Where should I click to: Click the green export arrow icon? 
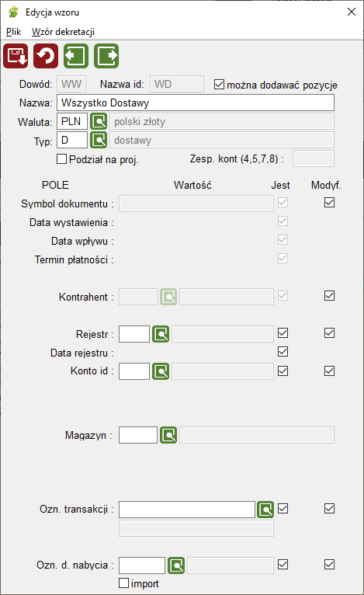point(106,56)
